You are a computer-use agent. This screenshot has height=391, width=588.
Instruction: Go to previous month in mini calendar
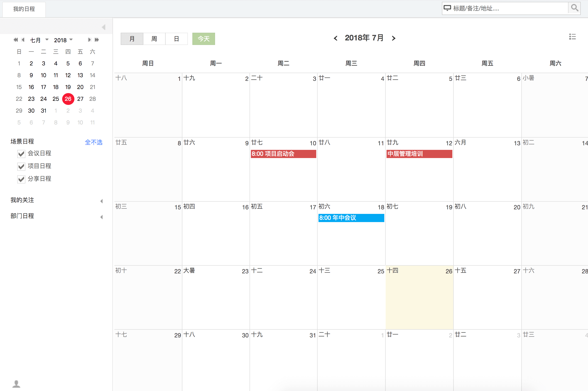23,40
